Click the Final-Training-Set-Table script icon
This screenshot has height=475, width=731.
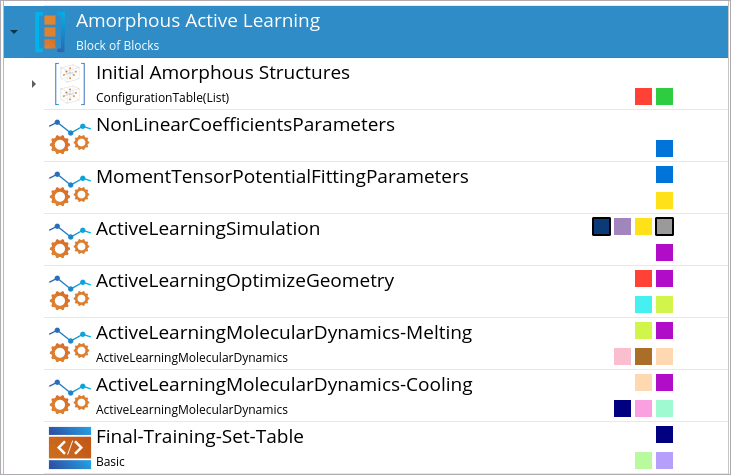(70, 448)
